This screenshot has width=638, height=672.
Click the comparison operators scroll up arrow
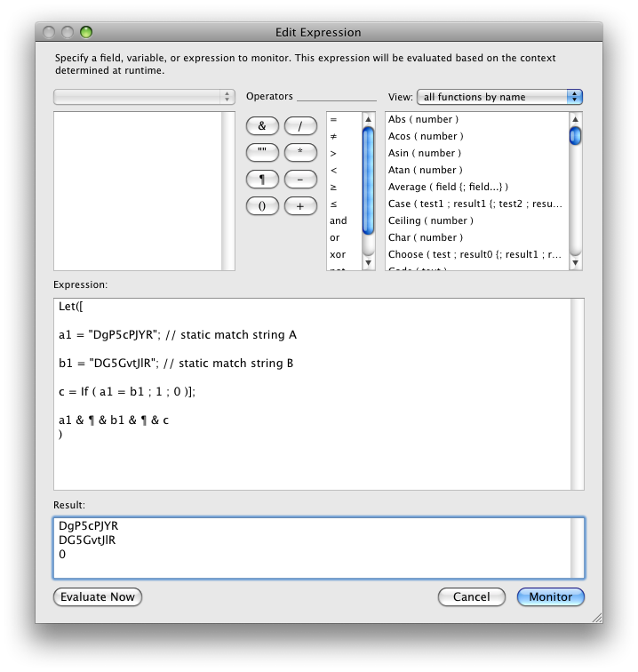(x=368, y=119)
